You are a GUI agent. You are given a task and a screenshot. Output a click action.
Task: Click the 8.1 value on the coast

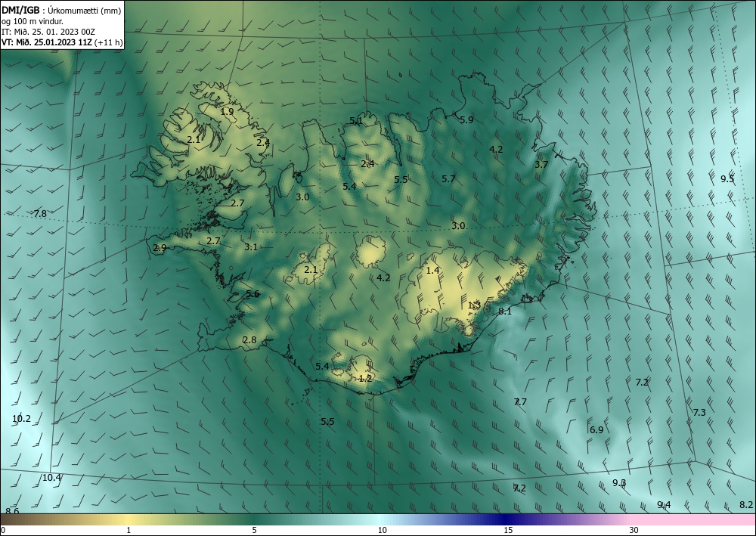[505, 311]
